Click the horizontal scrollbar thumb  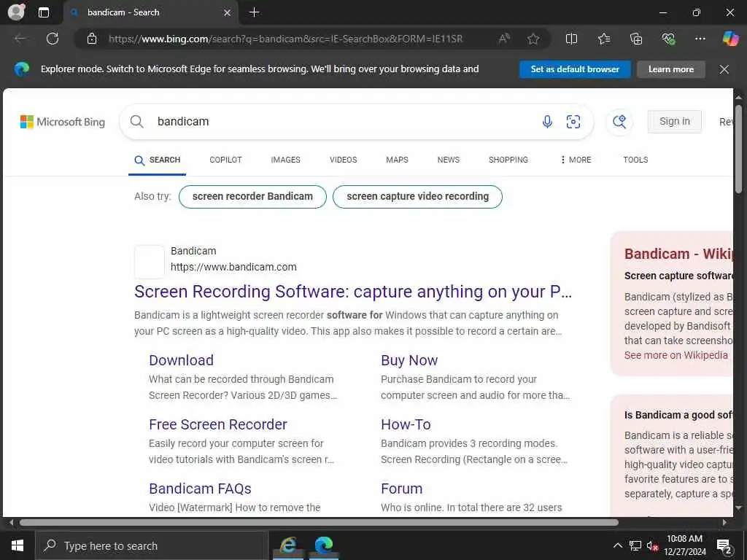319,522
